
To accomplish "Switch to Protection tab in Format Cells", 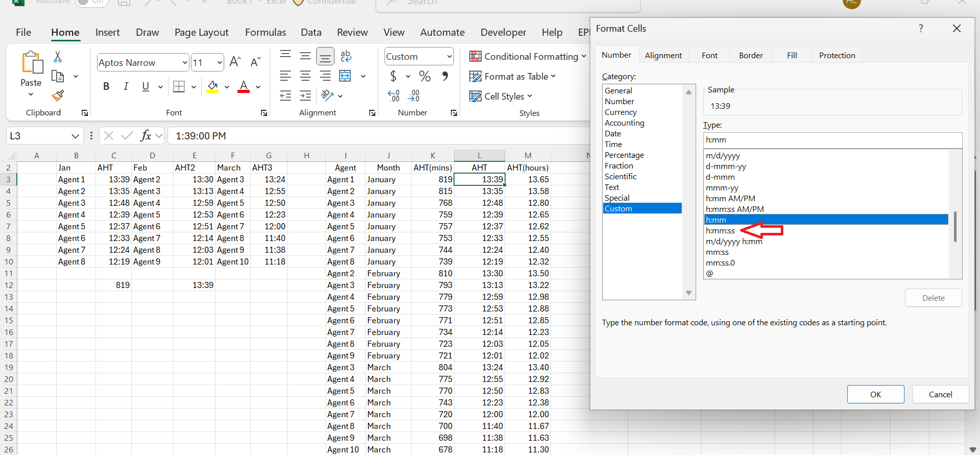I will (x=837, y=55).
